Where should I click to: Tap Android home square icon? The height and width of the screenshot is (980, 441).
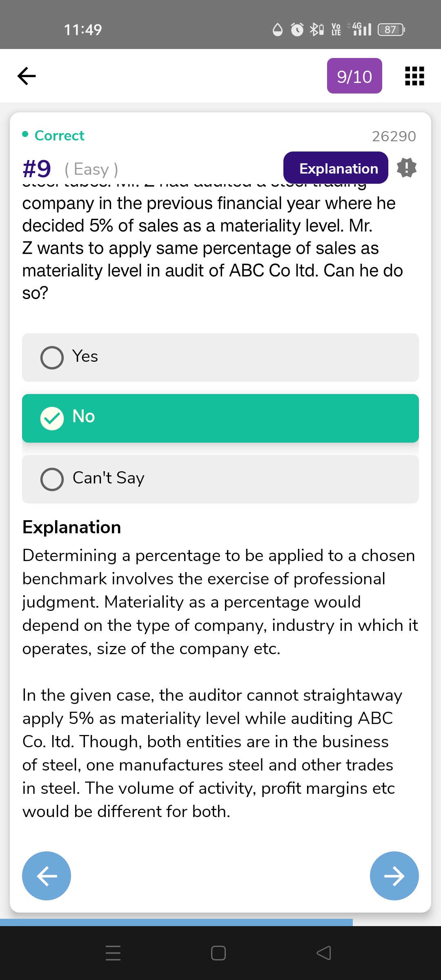coord(218,953)
